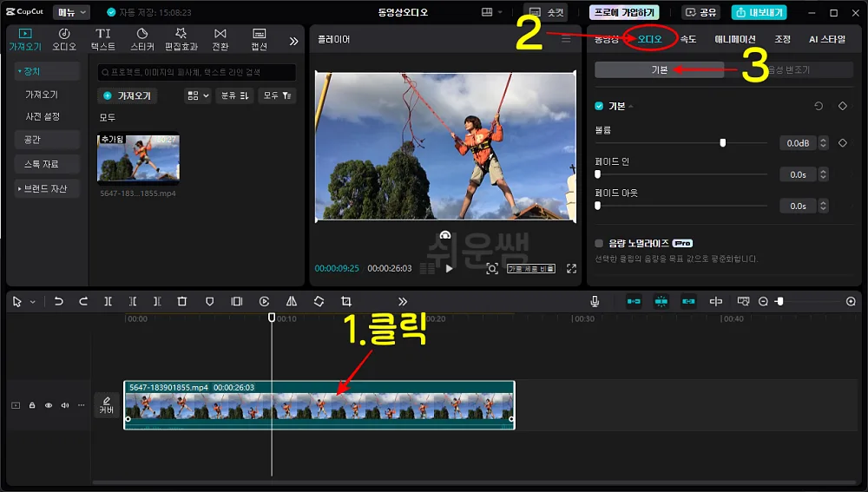Expand more timeline tools chevron
The height and width of the screenshot is (492, 868).
[403, 302]
